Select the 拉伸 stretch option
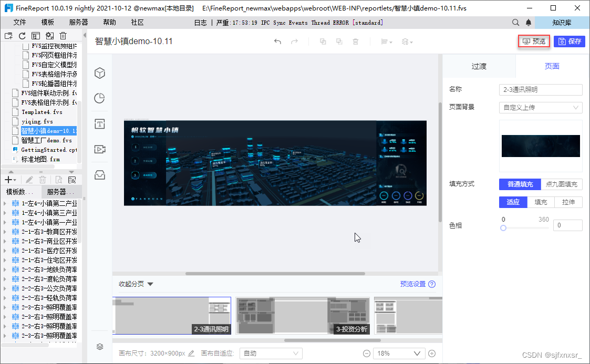The width and height of the screenshot is (590, 364). click(x=569, y=202)
